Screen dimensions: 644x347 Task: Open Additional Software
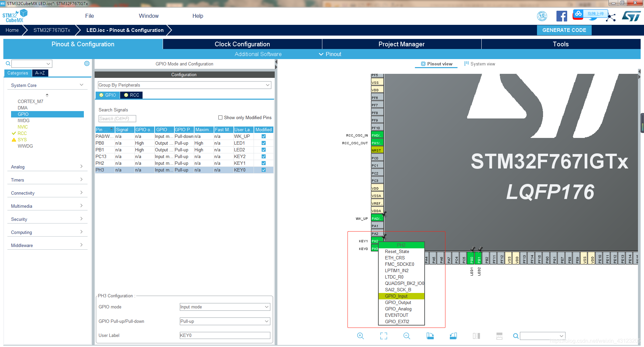coord(258,54)
